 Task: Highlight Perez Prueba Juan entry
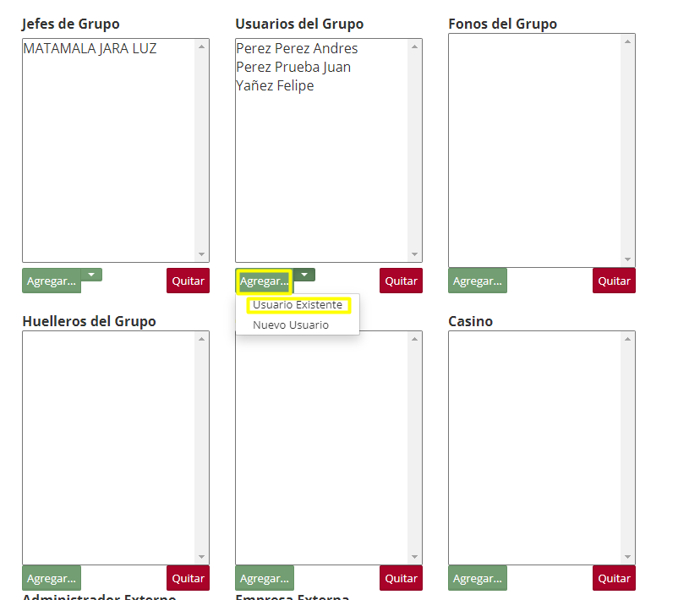[x=293, y=68]
